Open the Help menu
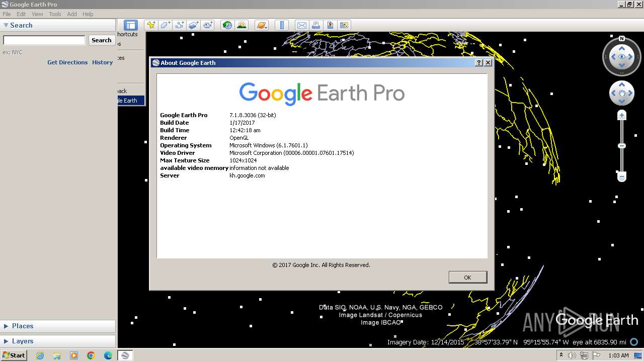The height and width of the screenshot is (362, 644). (x=88, y=14)
